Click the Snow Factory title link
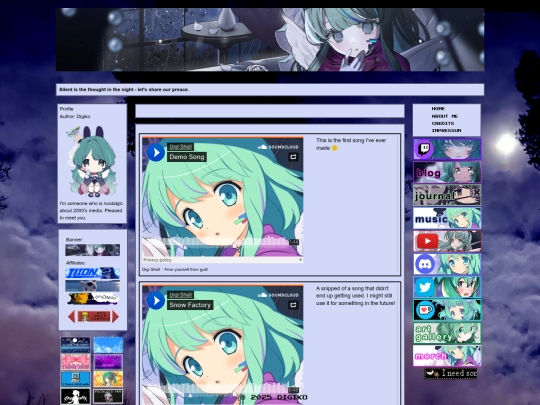 190,305
